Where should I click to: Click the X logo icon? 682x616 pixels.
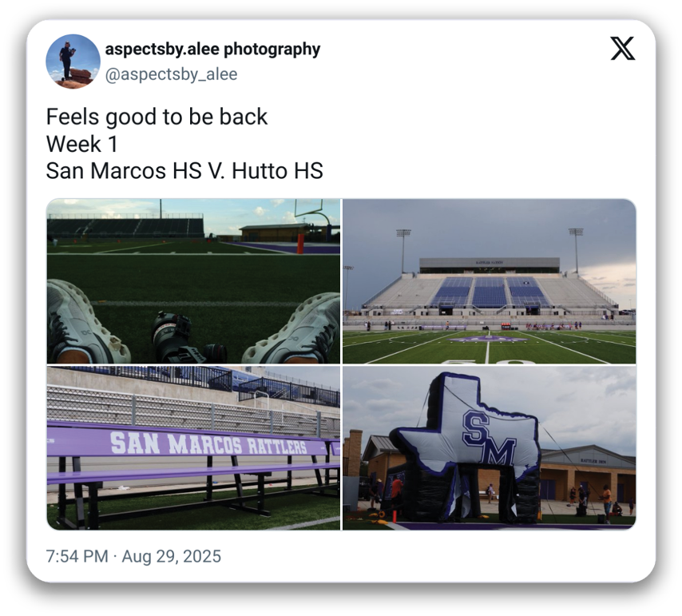(x=622, y=50)
